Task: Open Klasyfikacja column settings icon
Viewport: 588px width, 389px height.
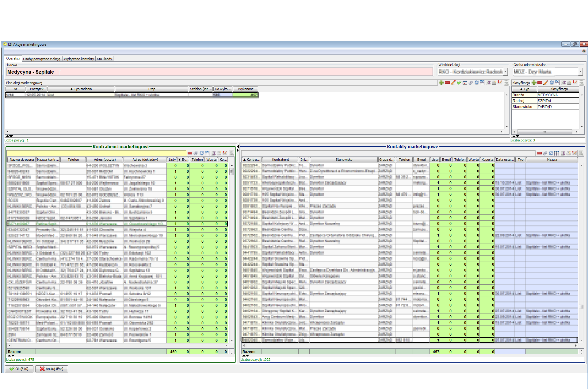Action: point(557,83)
